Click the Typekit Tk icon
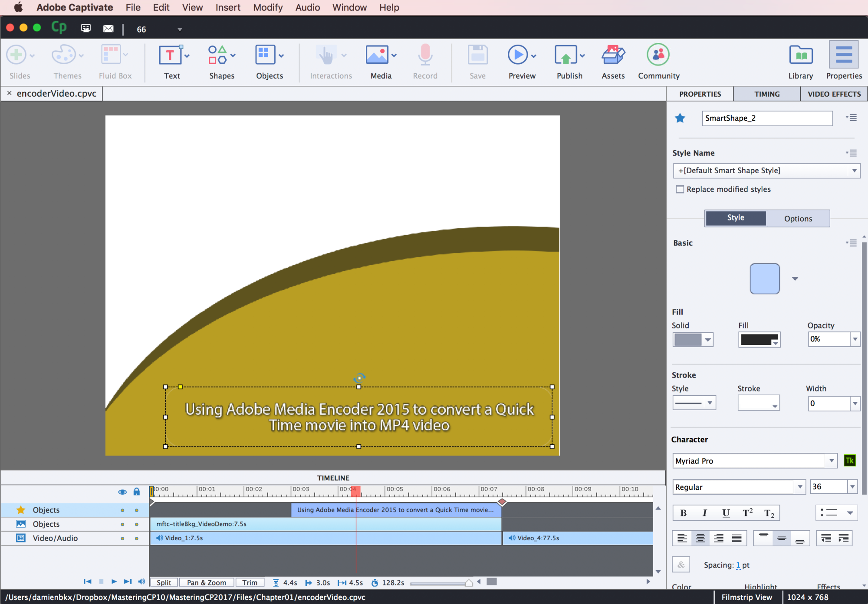 [849, 461]
